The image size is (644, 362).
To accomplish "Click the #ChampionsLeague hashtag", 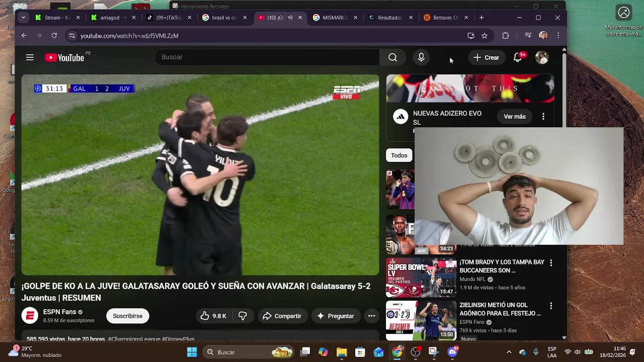I will click(x=134, y=339).
